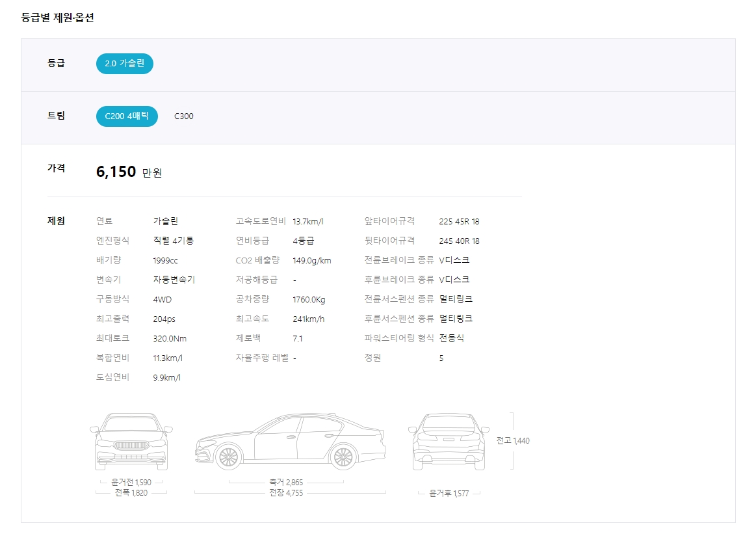This screenshot has height=534, width=756.
Task: Select the 2.0 가솔린 grade pill
Action: tap(124, 64)
